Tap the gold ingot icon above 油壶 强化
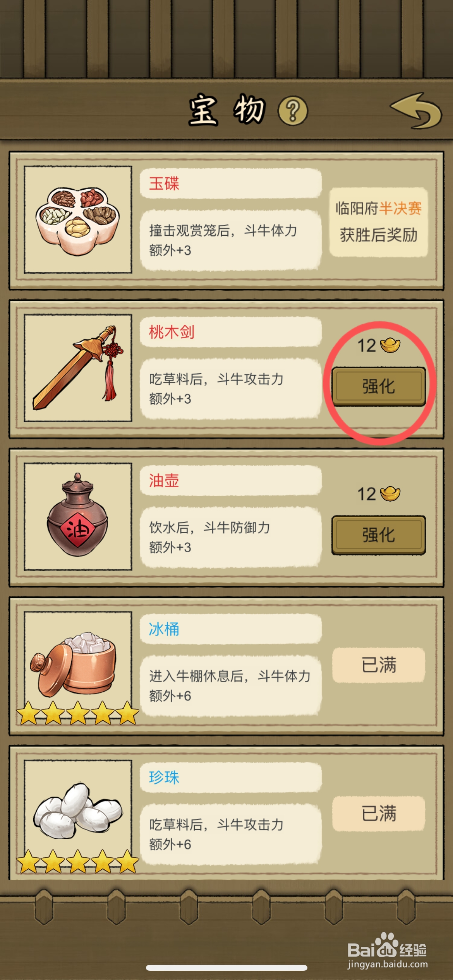 (x=390, y=493)
